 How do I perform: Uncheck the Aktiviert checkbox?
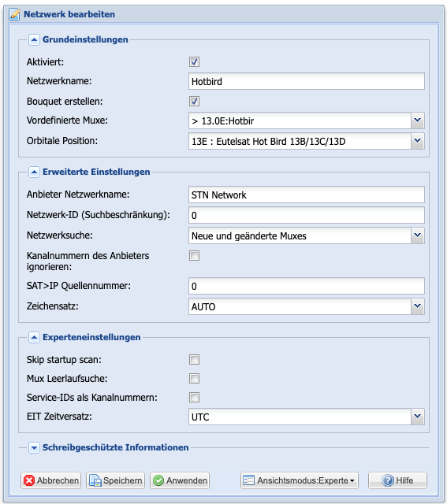[x=195, y=61]
